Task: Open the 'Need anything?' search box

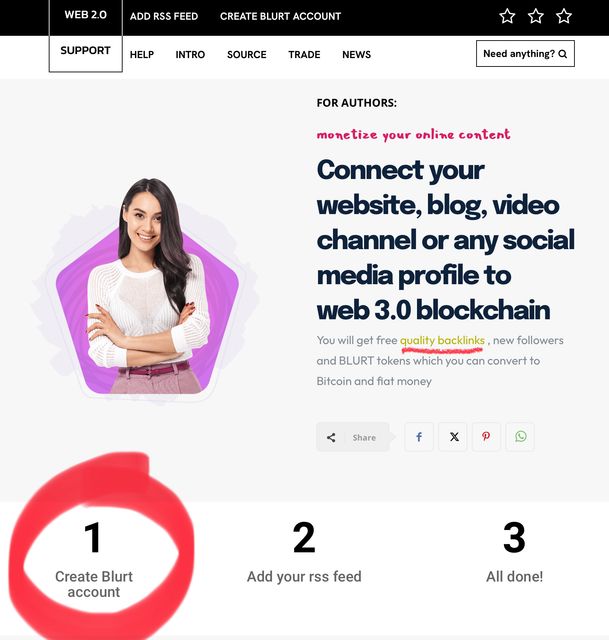Action: pyautogui.click(x=525, y=54)
